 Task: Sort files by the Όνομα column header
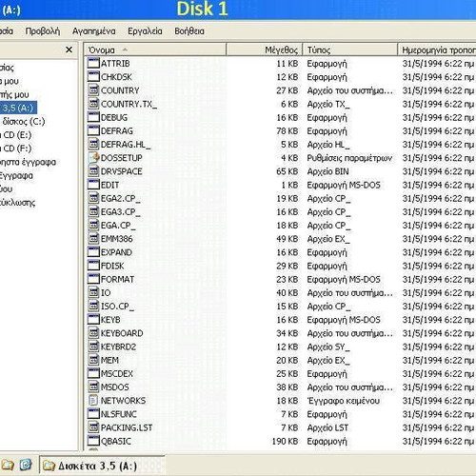click(x=155, y=50)
